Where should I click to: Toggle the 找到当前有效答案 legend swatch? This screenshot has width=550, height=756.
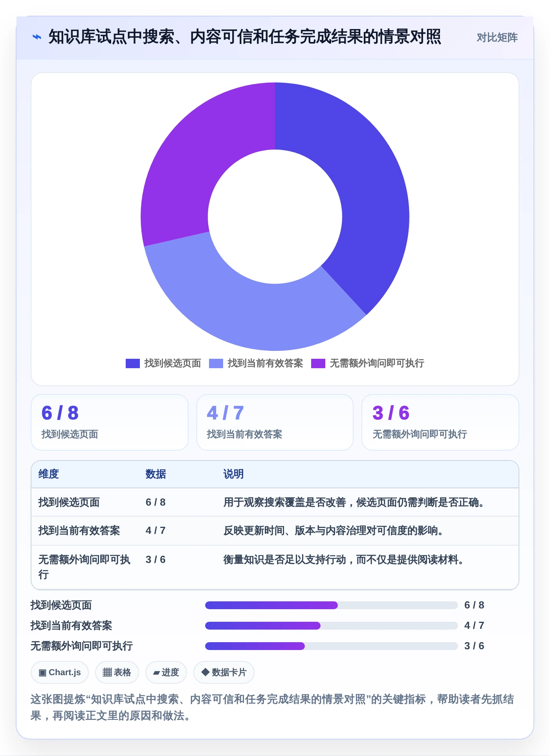pos(216,363)
